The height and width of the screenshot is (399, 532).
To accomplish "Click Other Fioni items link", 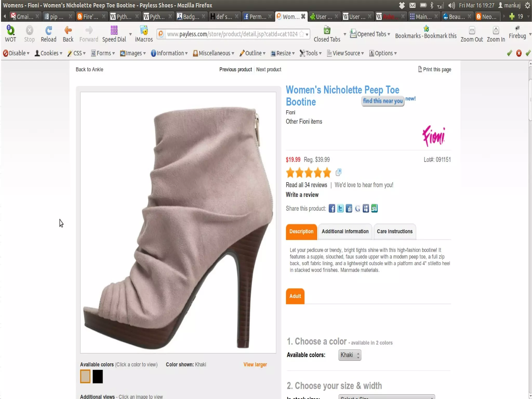I will point(304,121).
